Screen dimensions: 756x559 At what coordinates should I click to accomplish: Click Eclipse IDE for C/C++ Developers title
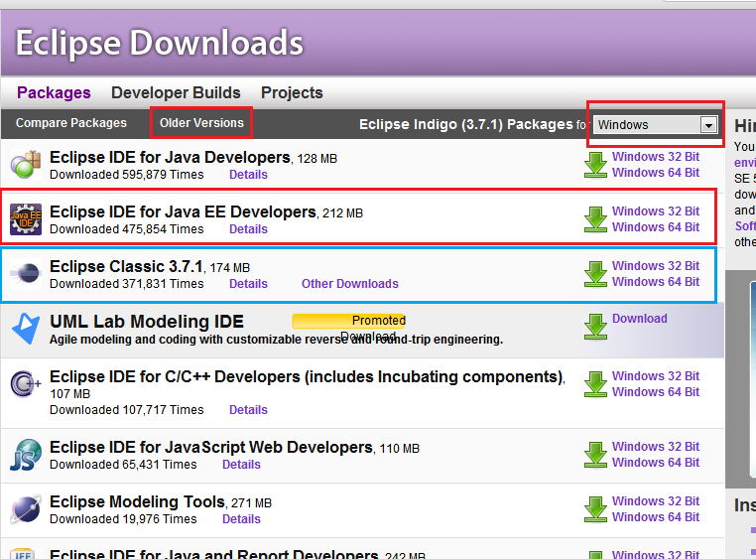tap(307, 376)
